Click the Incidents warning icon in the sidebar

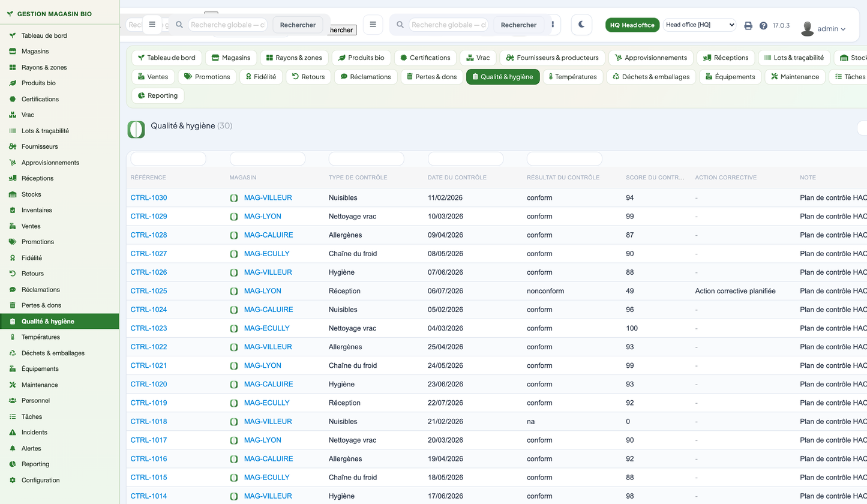13,432
